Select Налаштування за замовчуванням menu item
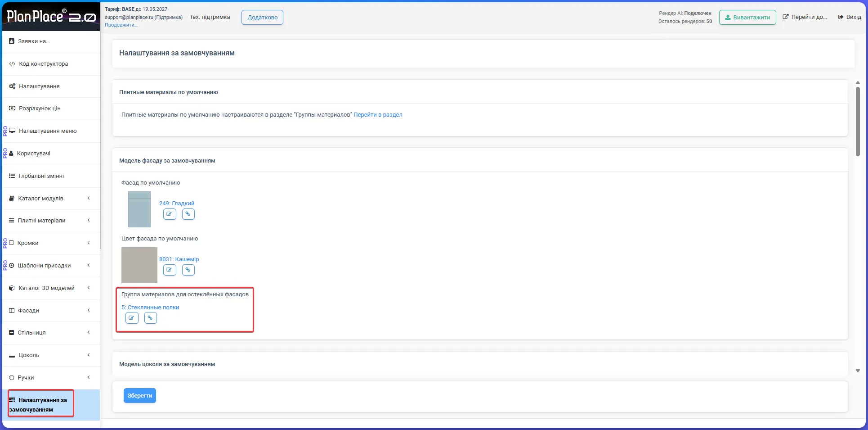868x430 pixels. tap(51, 405)
